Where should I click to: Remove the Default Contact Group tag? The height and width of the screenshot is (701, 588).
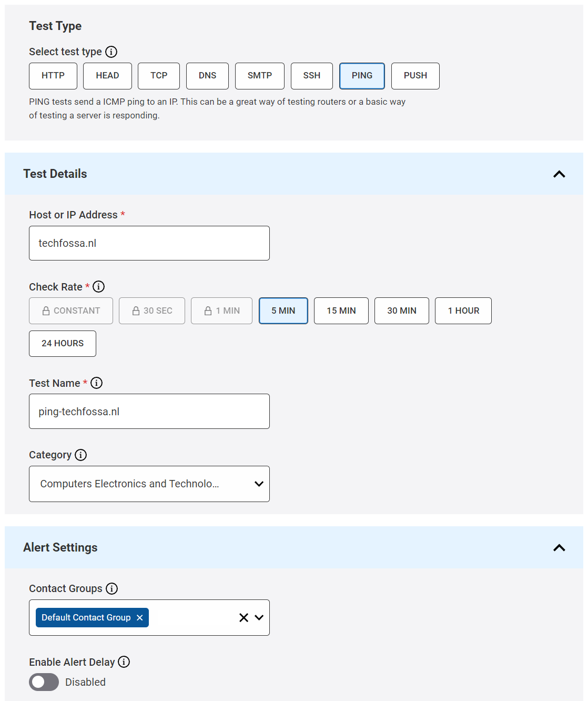click(x=140, y=618)
